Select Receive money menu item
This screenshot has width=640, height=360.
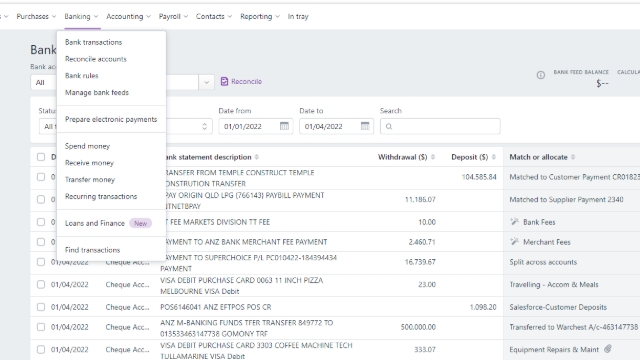(89, 162)
